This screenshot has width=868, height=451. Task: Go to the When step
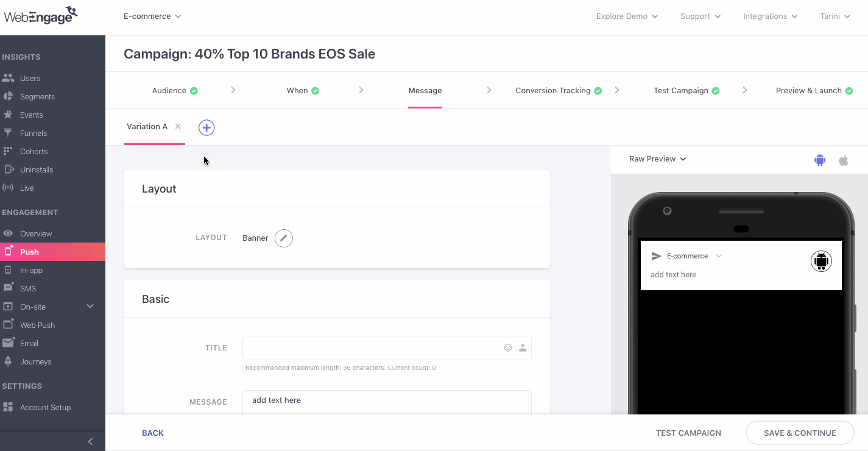(303, 91)
